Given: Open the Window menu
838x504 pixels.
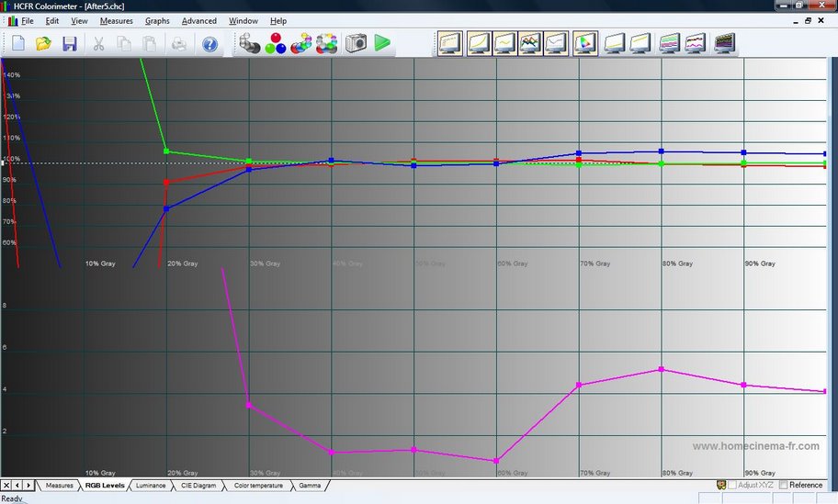Looking at the screenshot, I should 243,21.
